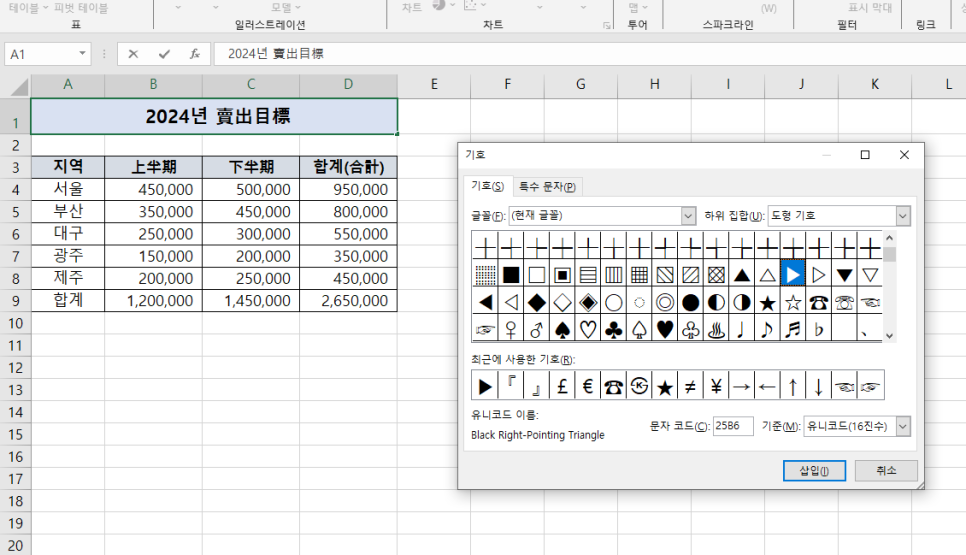Pick the black up-pointing triangle symbol

tap(742, 275)
